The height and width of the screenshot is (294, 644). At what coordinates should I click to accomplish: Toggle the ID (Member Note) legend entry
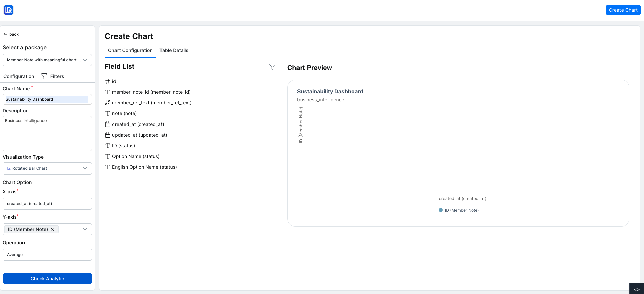459,210
